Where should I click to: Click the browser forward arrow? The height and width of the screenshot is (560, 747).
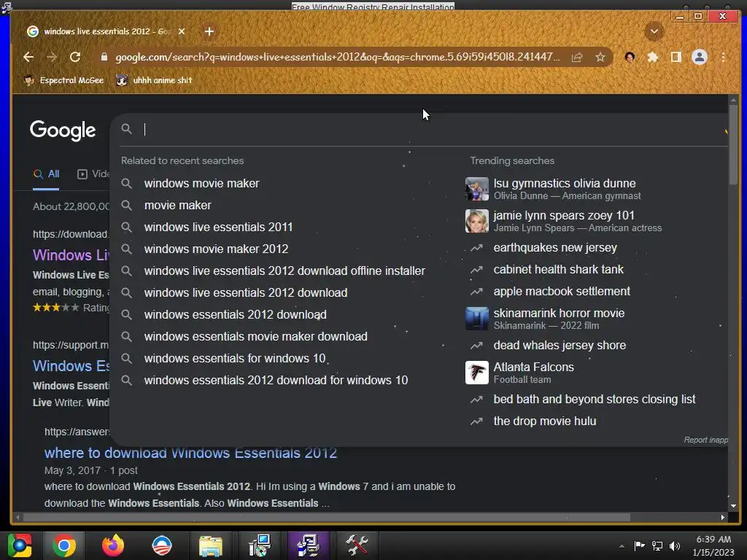point(52,57)
